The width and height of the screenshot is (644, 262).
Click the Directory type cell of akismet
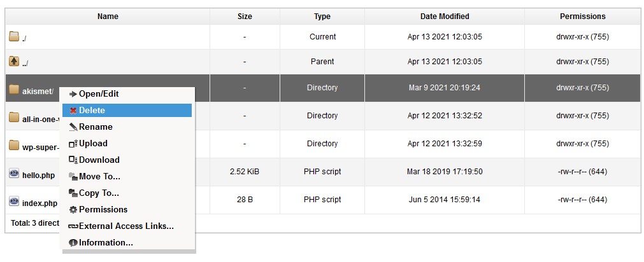(322, 88)
